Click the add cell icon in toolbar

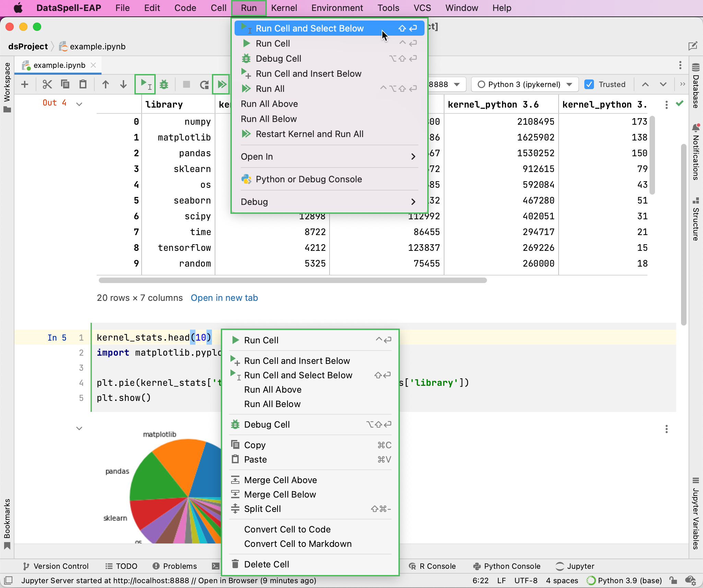[x=25, y=84]
